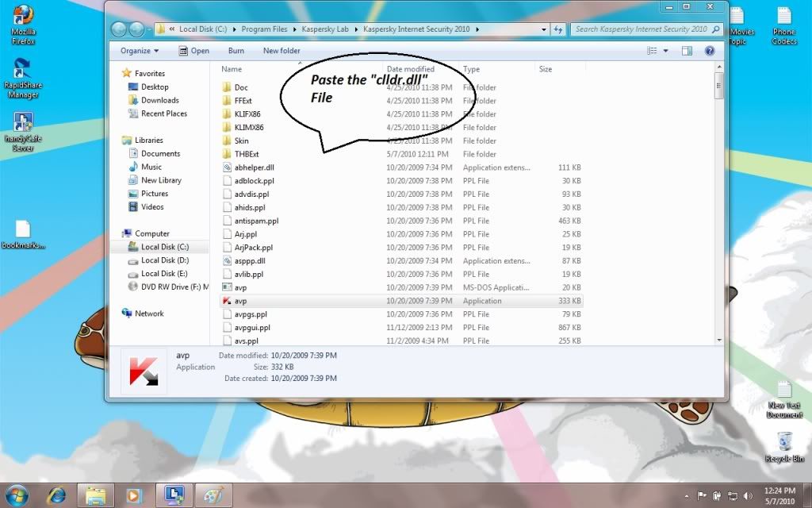812x508 pixels.
Task: Toggle the preview pane button
Action: (x=687, y=50)
